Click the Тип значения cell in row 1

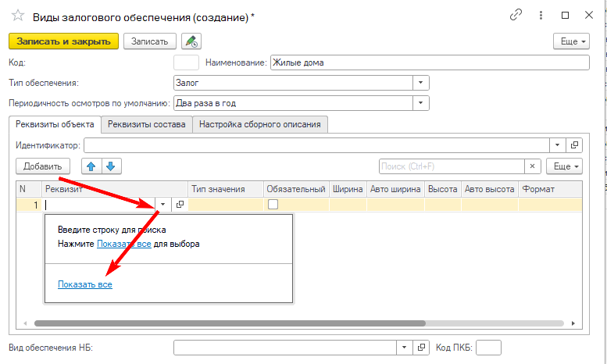(x=226, y=205)
